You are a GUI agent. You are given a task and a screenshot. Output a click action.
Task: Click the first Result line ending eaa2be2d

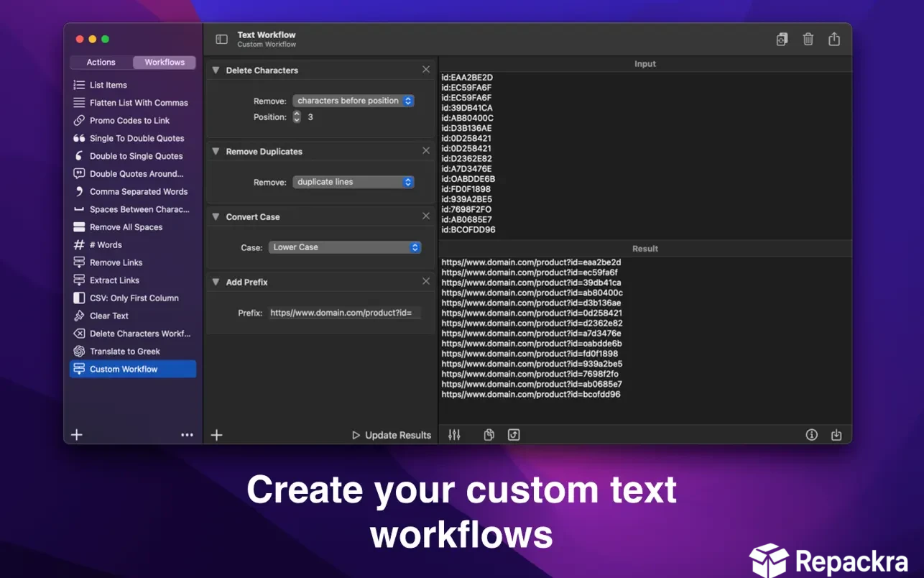click(x=531, y=262)
